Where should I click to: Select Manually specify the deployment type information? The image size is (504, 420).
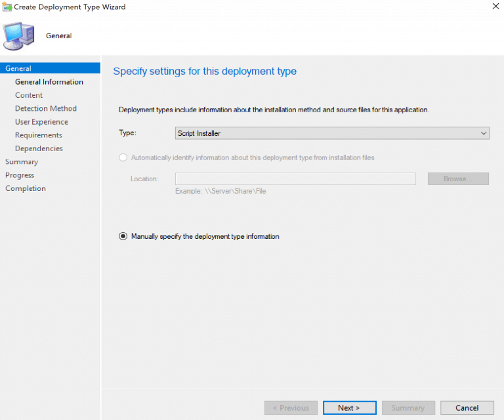click(x=123, y=236)
